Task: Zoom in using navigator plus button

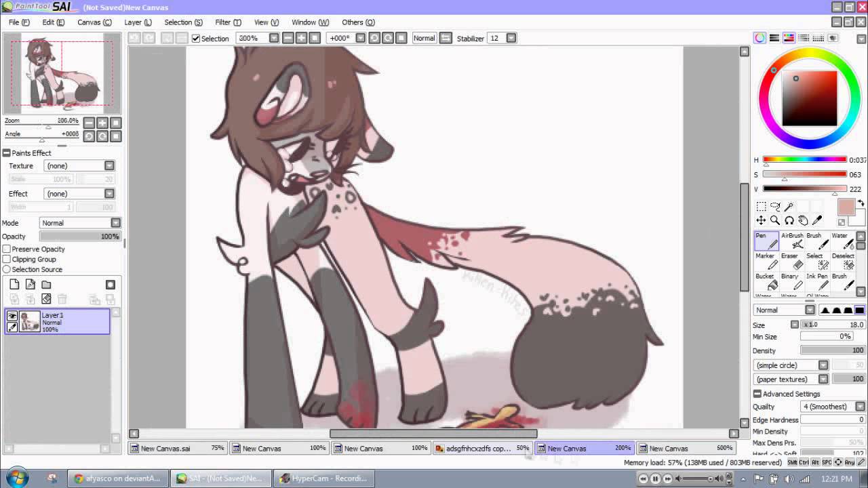Action: pyautogui.click(x=102, y=123)
